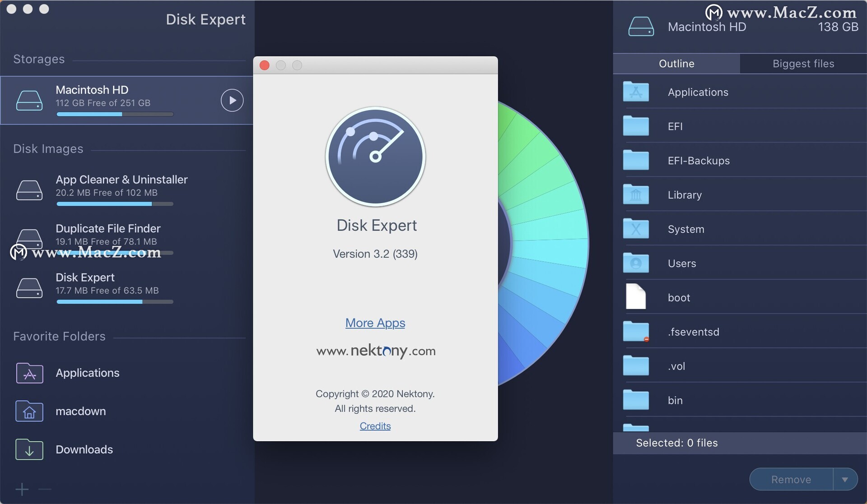The image size is (867, 504).
Task: Open the Credits link in About window
Action: click(x=375, y=426)
